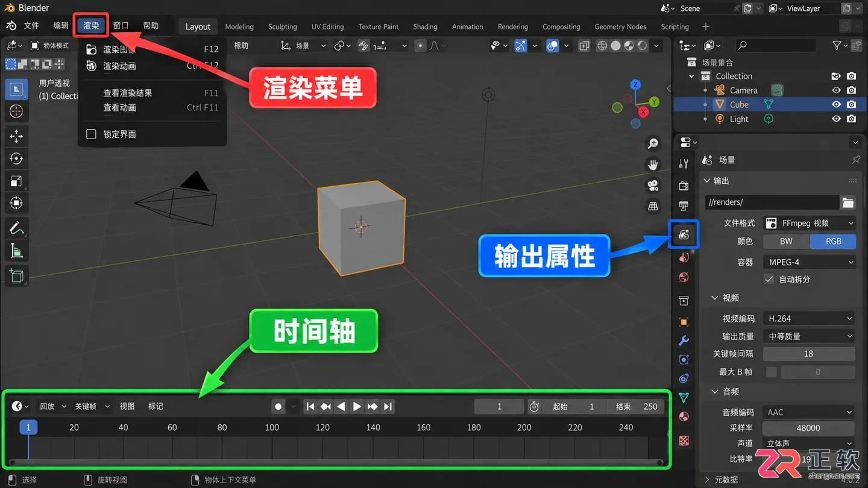
Task: Click the 结束 frame field showing 250
Action: tap(636, 407)
